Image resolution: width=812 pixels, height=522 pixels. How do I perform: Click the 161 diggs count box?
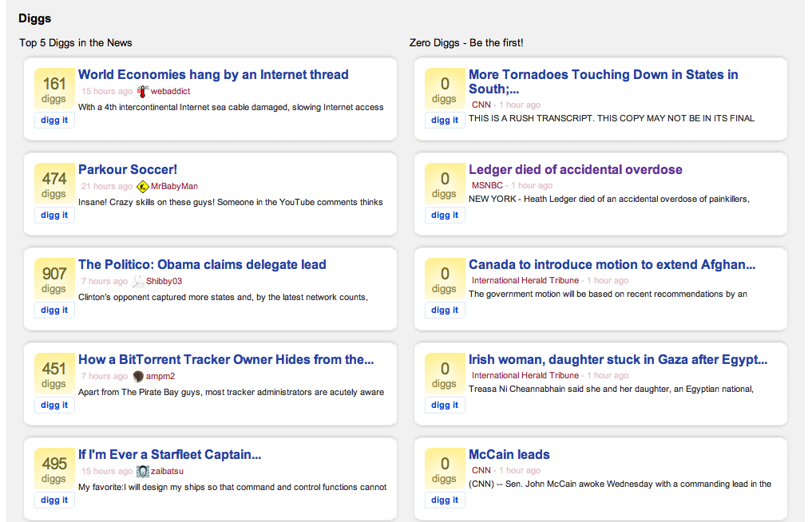pos(54,89)
